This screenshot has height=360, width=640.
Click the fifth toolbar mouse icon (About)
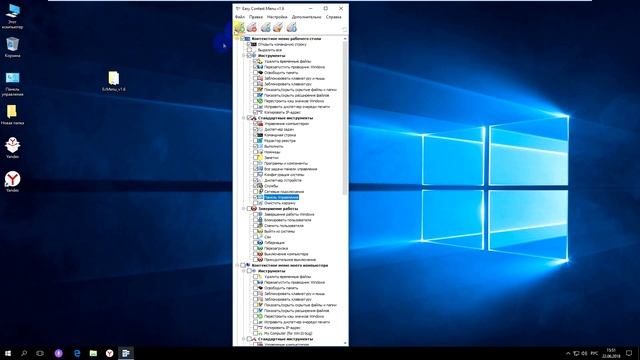291,27
